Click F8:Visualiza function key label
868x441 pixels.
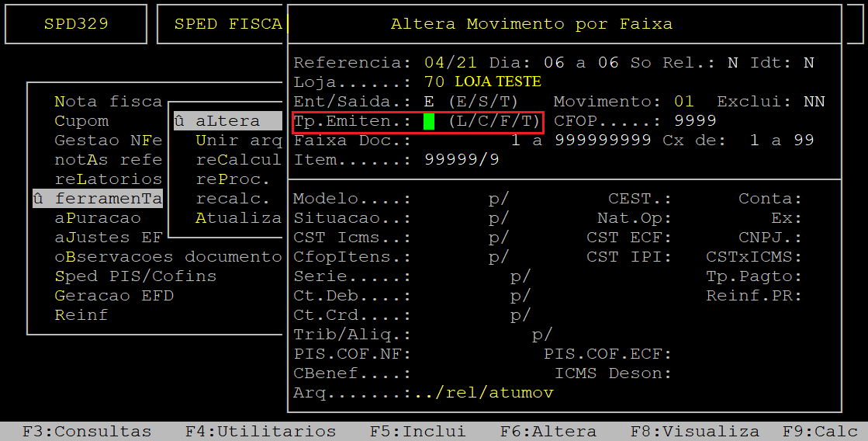695,432
